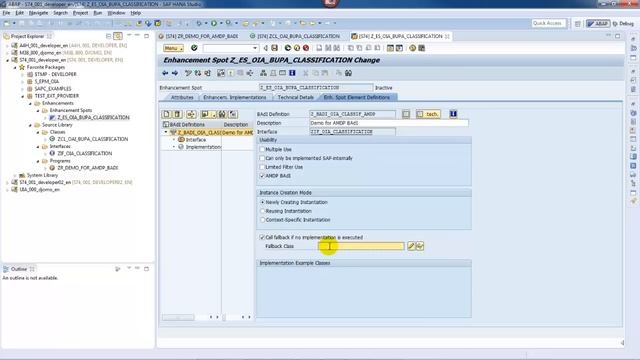Click the blue back arrow icon
640x360 pixels.
(x=165, y=73)
